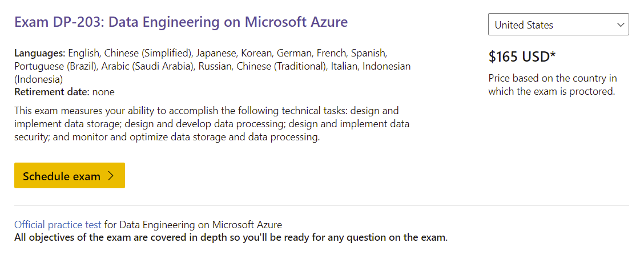Click the bold Languages label
Image resolution: width=644 pixels, height=255 pixels.
(x=39, y=53)
